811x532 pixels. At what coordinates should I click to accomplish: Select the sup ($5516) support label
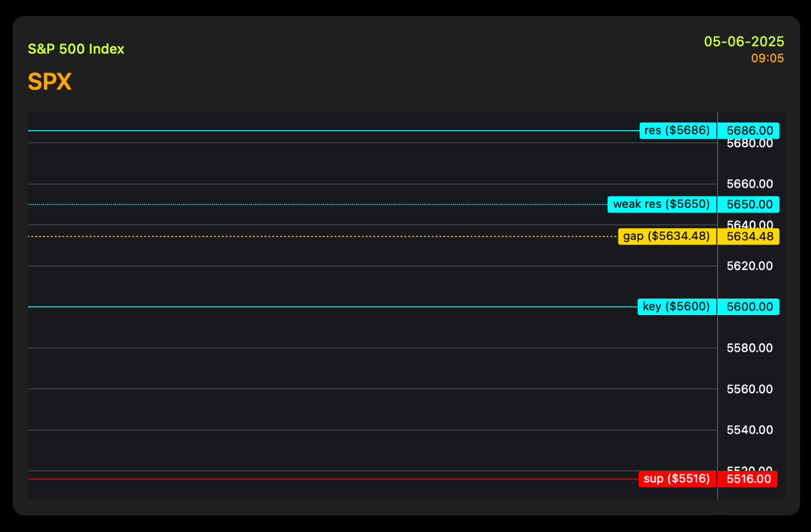tap(677, 479)
